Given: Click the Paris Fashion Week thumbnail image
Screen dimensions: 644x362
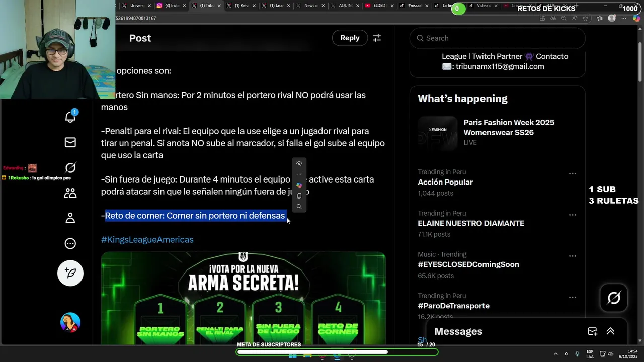Looking at the screenshot, I should 437,133.
